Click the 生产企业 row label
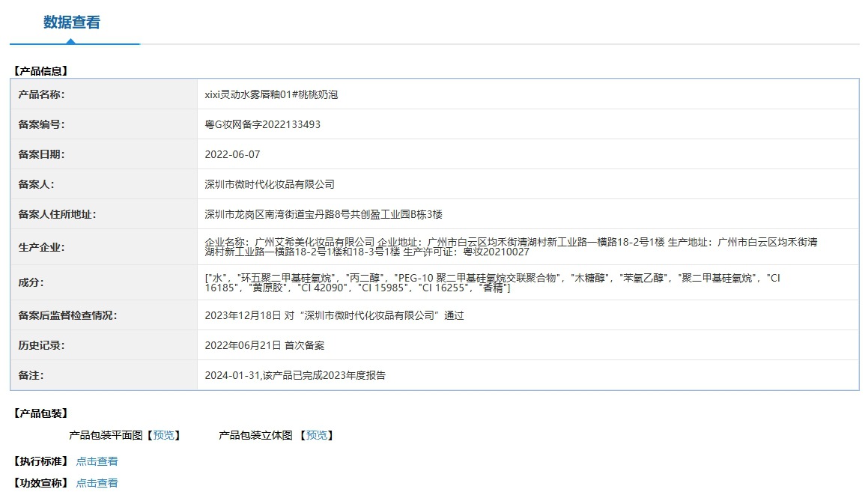The height and width of the screenshot is (495, 868). tap(41, 247)
